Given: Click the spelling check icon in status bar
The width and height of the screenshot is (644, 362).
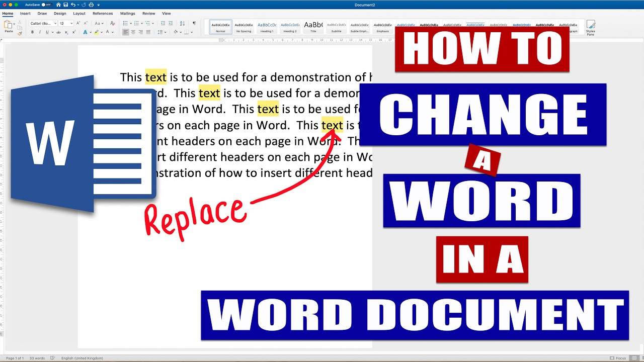Looking at the screenshot, I should pos(52,358).
